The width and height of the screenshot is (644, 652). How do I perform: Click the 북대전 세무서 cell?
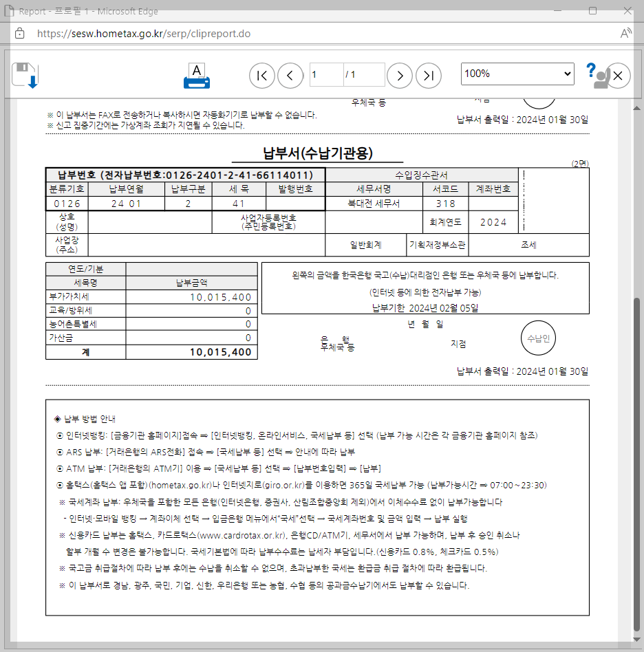(374, 204)
